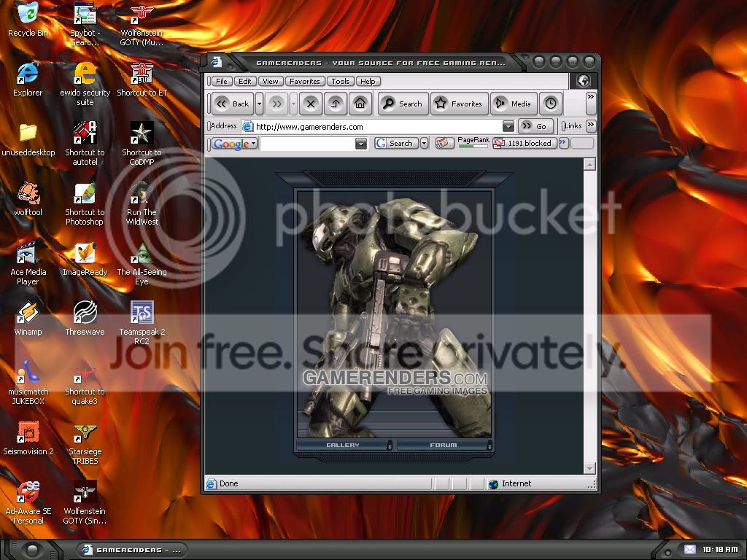View the PageRank indicator bar
This screenshot has height=560, width=747.
click(x=473, y=142)
